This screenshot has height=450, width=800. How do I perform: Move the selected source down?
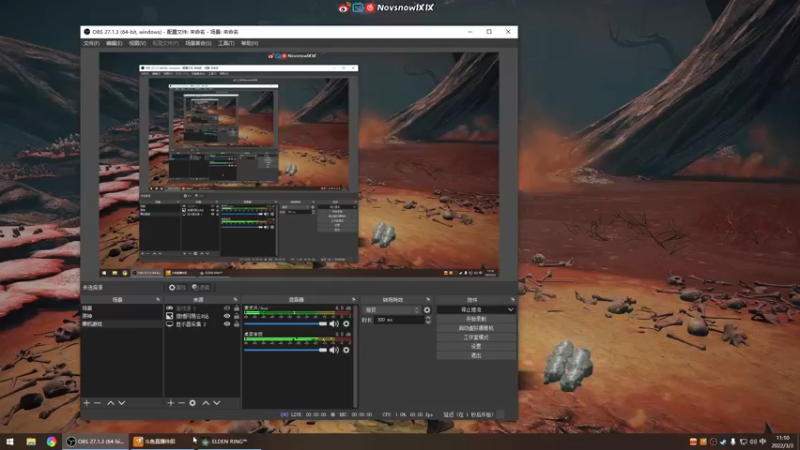click(x=217, y=403)
